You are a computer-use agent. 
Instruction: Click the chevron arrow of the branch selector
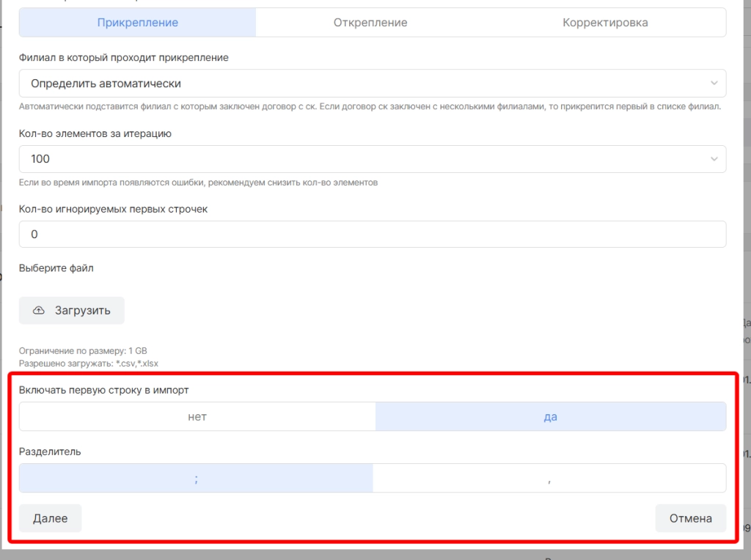click(x=714, y=84)
